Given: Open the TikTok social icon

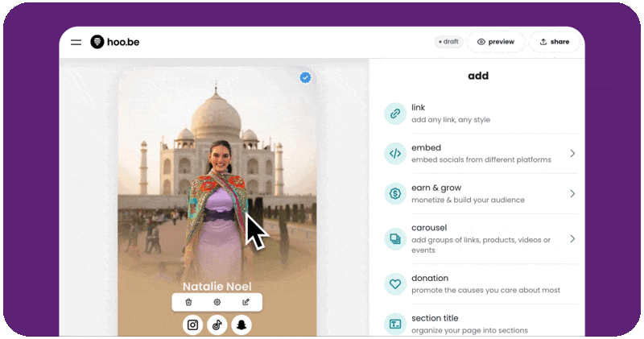Looking at the screenshot, I should 217,325.
